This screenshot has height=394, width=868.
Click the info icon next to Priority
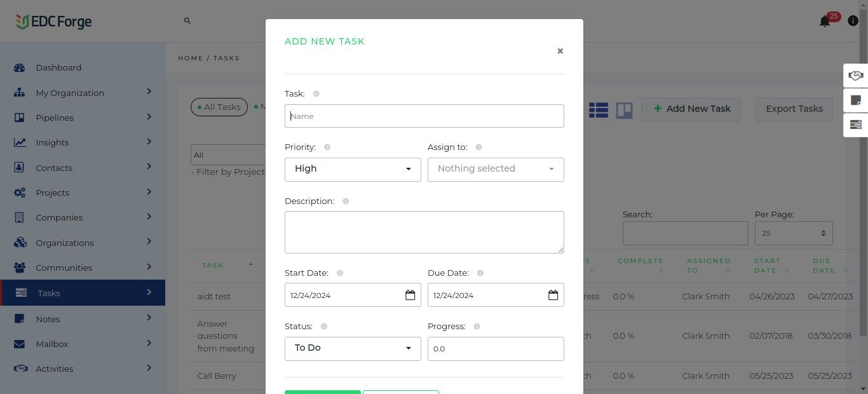[x=327, y=147]
